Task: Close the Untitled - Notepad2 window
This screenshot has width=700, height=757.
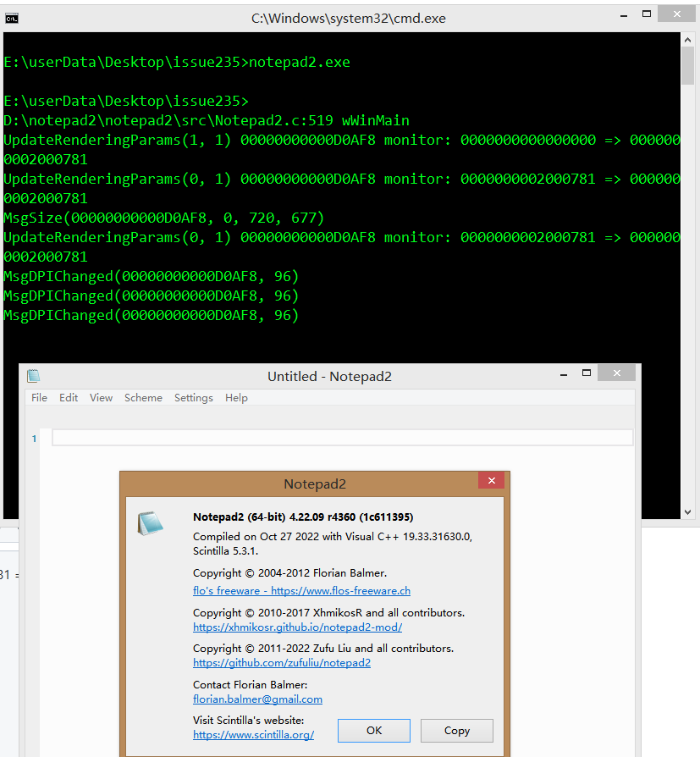Action: (x=616, y=373)
